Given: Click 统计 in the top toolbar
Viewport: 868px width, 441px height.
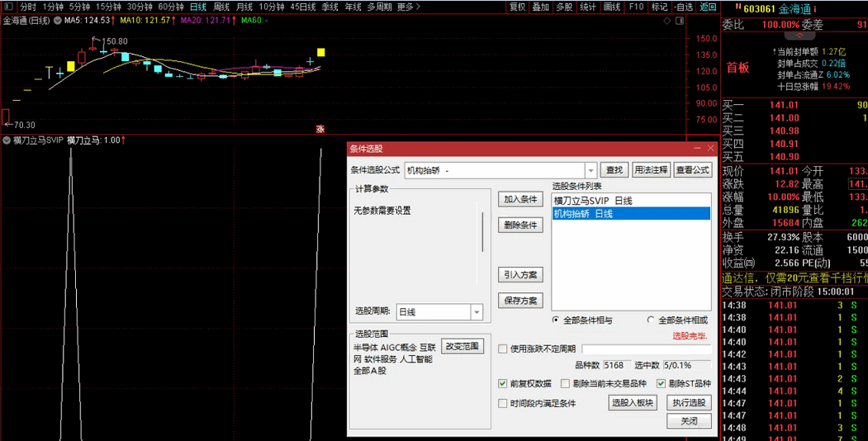Looking at the screenshot, I should (588, 7).
